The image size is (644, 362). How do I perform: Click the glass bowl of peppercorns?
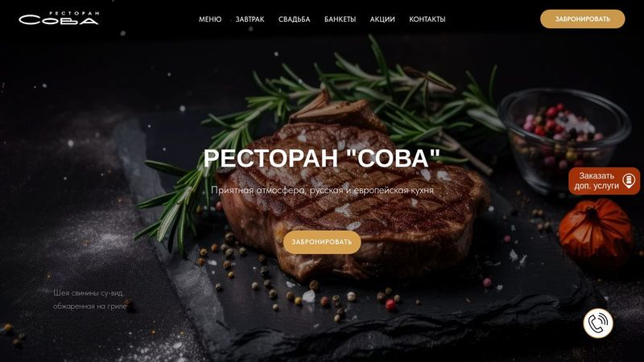[564, 139]
